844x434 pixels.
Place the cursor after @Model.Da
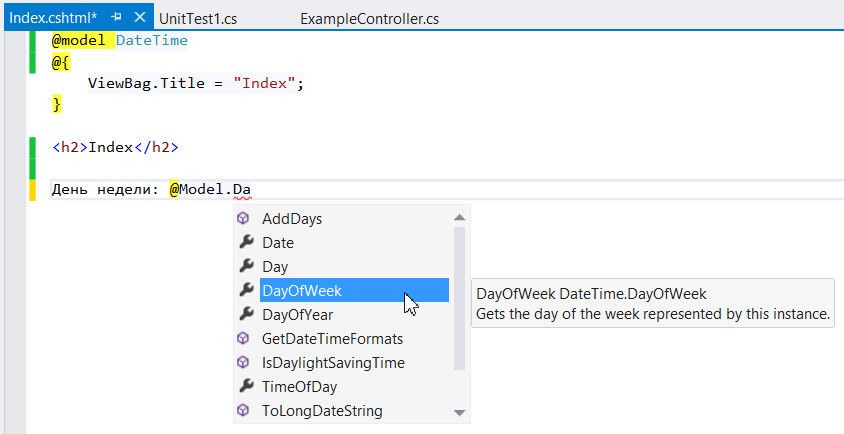pyautogui.click(x=251, y=190)
